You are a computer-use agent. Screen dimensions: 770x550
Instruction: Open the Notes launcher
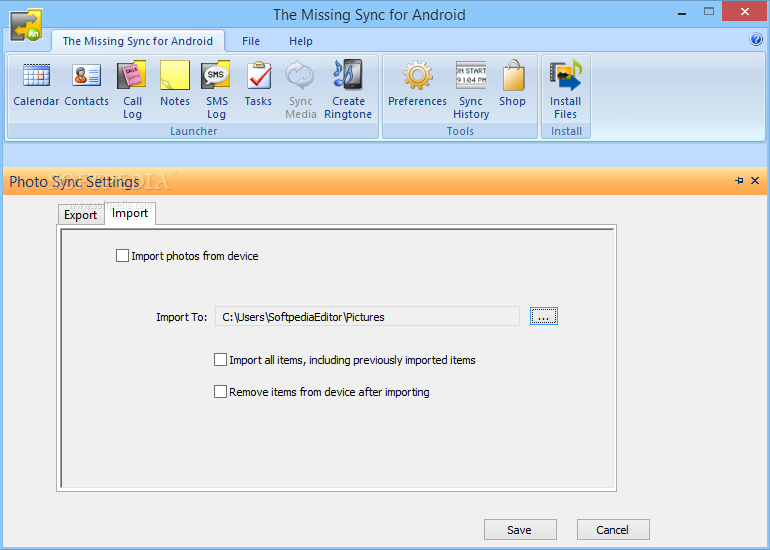coord(175,84)
